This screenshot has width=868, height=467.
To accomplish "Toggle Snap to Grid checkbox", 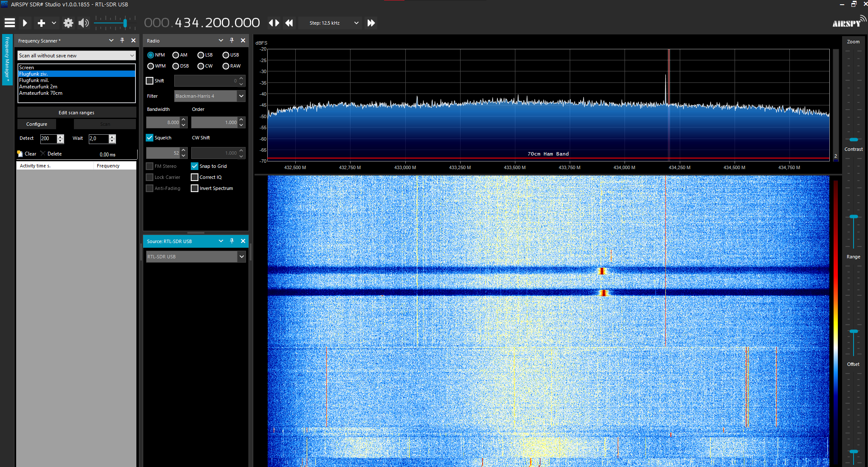I will 195,166.
